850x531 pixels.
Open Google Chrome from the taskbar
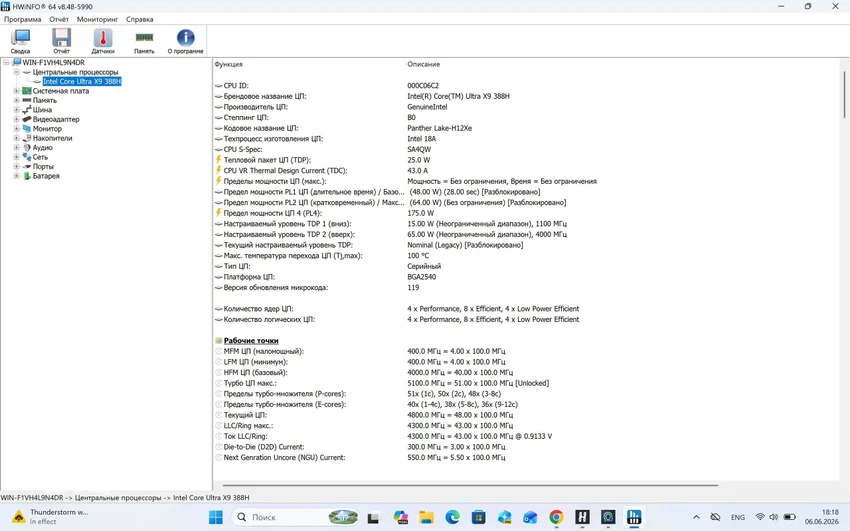click(556, 517)
